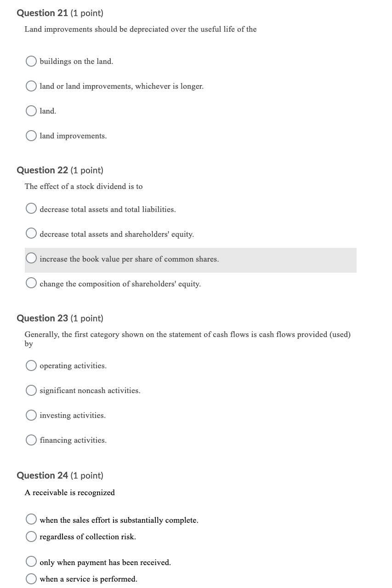Pick 'land improvements.' as the Question 21 answer
392x588 pixels.
point(31,135)
